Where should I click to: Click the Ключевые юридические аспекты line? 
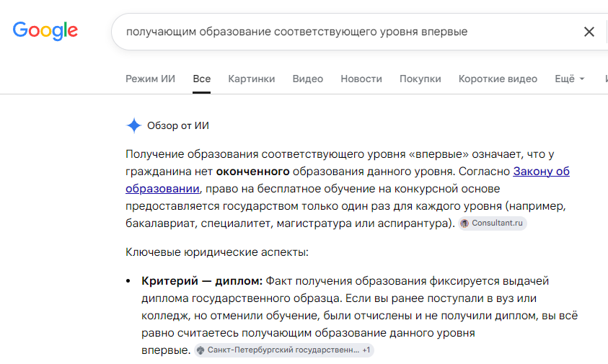click(217, 252)
